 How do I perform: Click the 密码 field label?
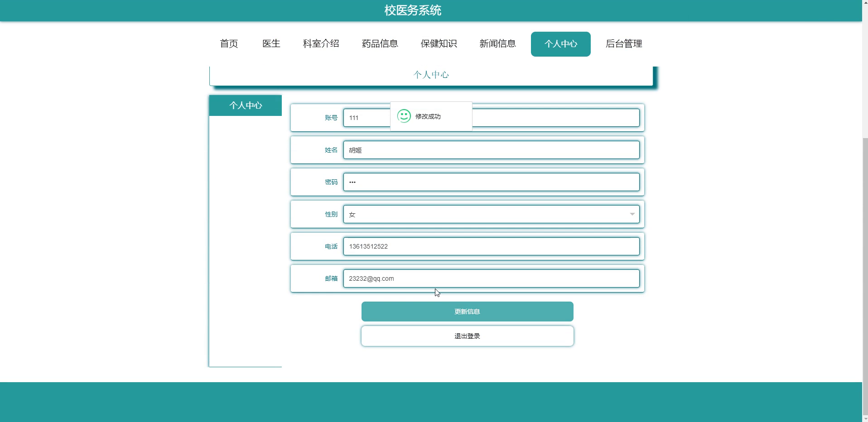pos(331,182)
